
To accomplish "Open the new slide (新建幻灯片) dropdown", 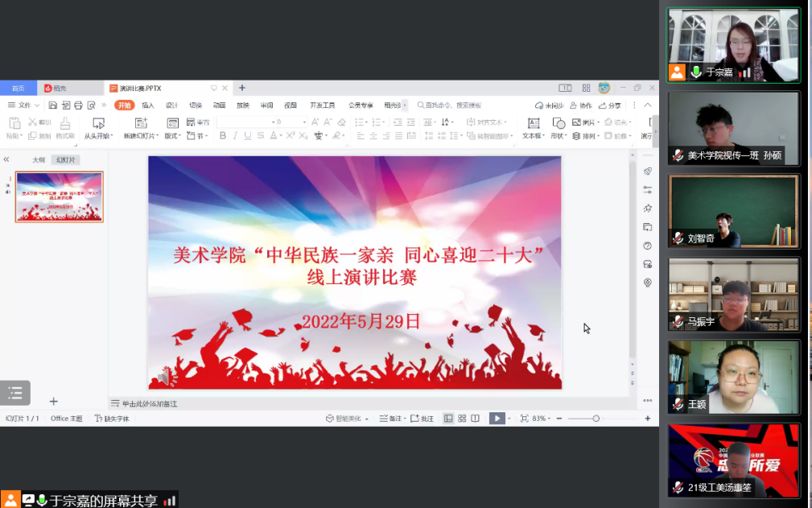I will point(141,136).
